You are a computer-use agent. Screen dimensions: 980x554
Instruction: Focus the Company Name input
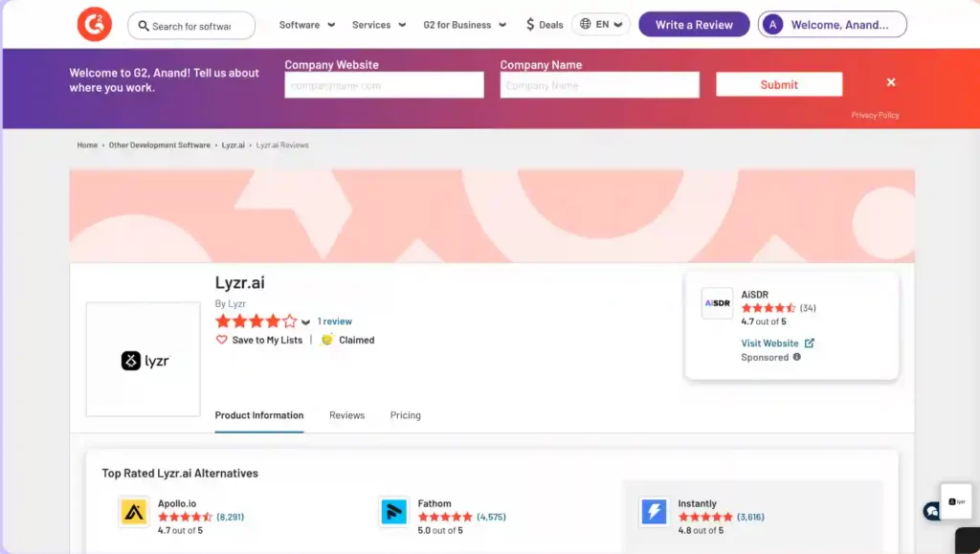tap(599, 85)
